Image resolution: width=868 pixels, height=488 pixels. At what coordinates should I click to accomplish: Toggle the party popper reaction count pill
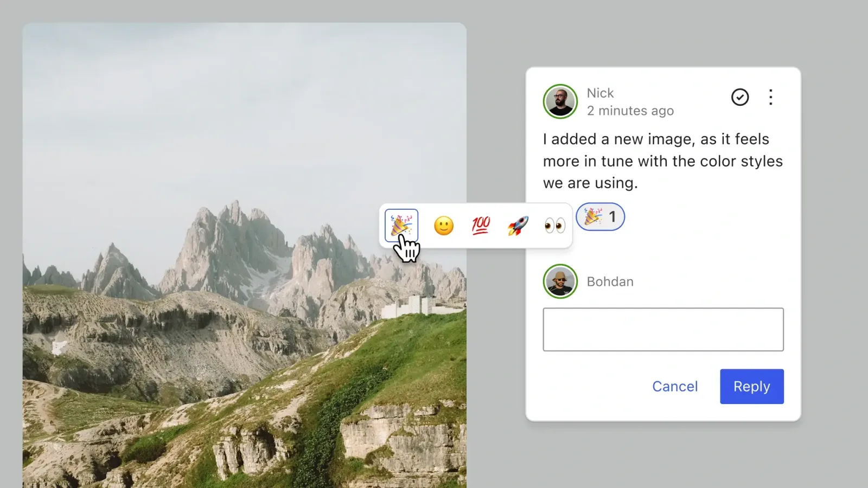600,217
